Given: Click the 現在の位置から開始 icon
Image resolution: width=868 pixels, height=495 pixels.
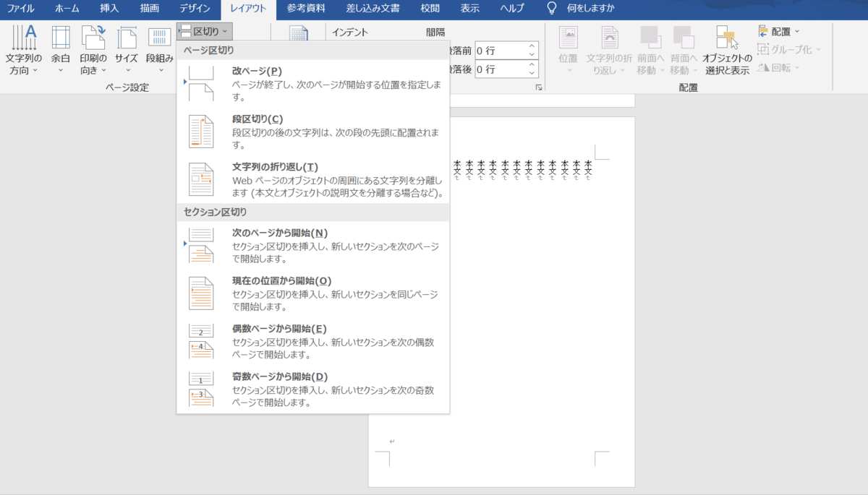Looking at the screenshot, I should pos(201,293).
